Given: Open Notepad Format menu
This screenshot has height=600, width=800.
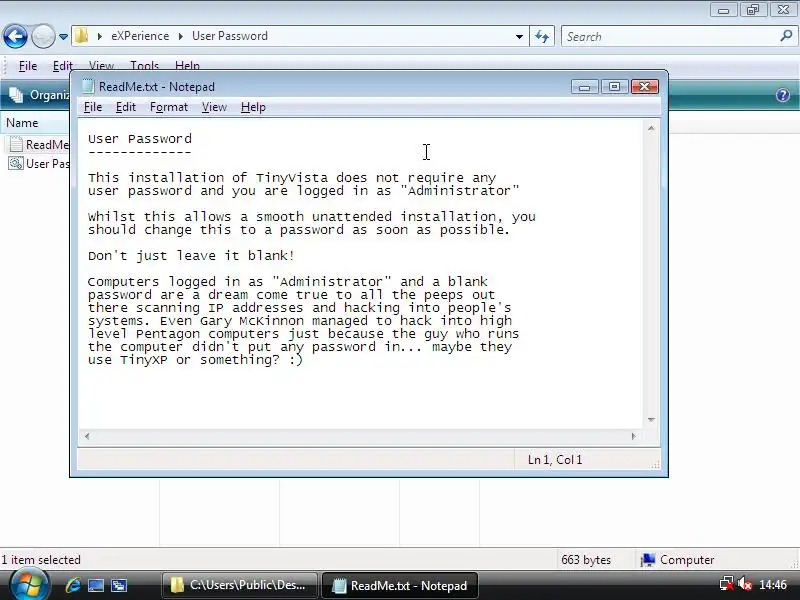Looking at the screenshot, I should [x=169, y=107].
